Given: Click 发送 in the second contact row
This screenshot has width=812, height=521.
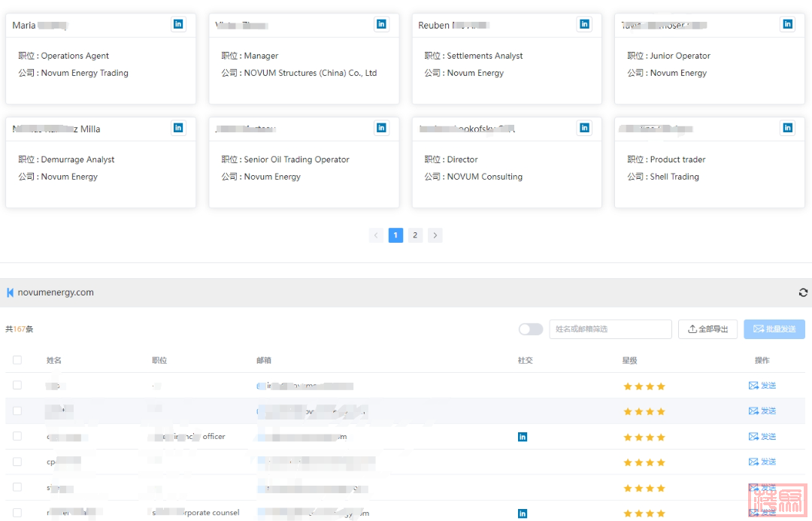Looking at the screenshot, I should (762, 410).
